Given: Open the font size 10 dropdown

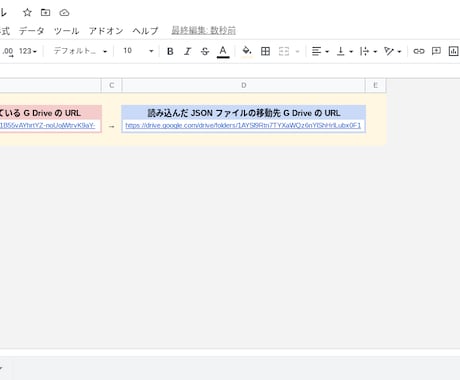Looking at the screenshot, I should tap(138, 51).
